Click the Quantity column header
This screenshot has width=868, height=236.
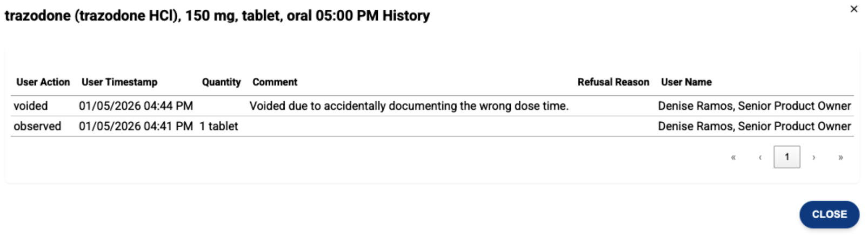coord(221,82)
